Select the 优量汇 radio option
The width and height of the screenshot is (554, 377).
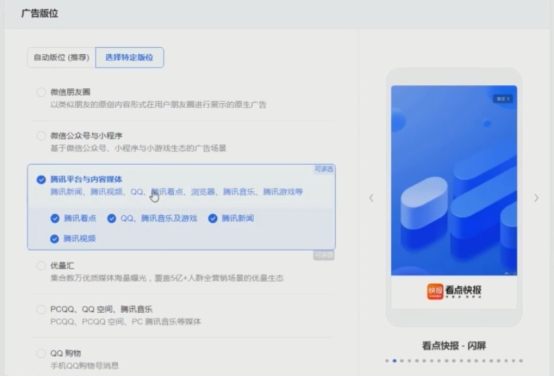41,266
